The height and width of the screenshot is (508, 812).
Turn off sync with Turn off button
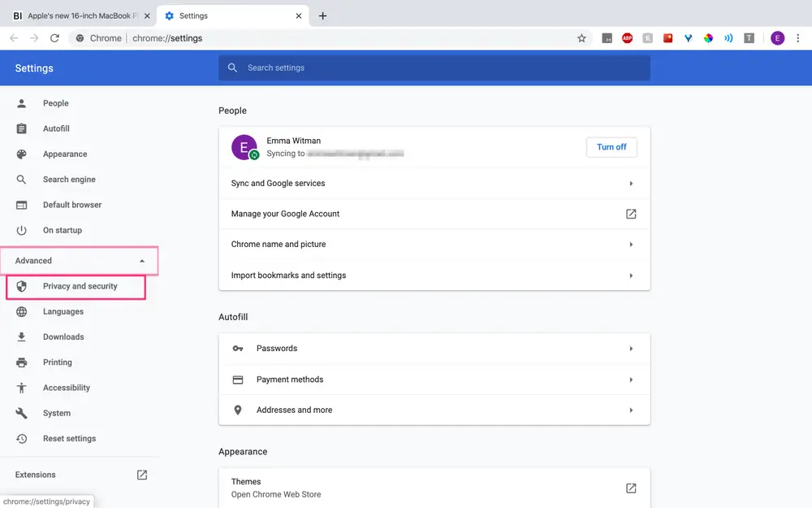611,147
